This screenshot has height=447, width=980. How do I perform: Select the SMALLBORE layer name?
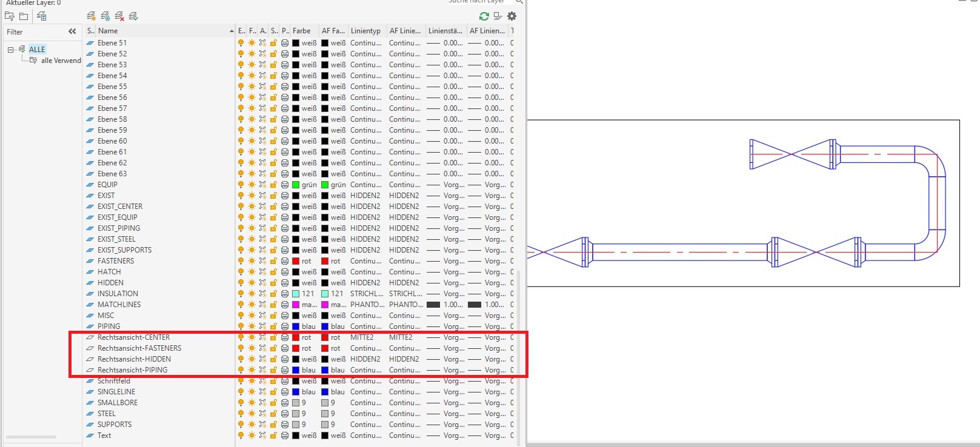[x=118, y=403]
